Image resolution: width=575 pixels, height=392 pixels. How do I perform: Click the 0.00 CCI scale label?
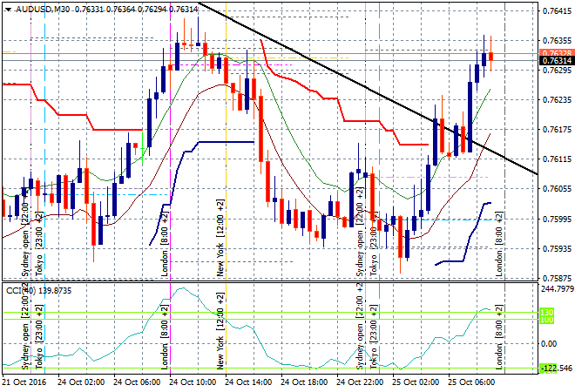tap(549, 343)
